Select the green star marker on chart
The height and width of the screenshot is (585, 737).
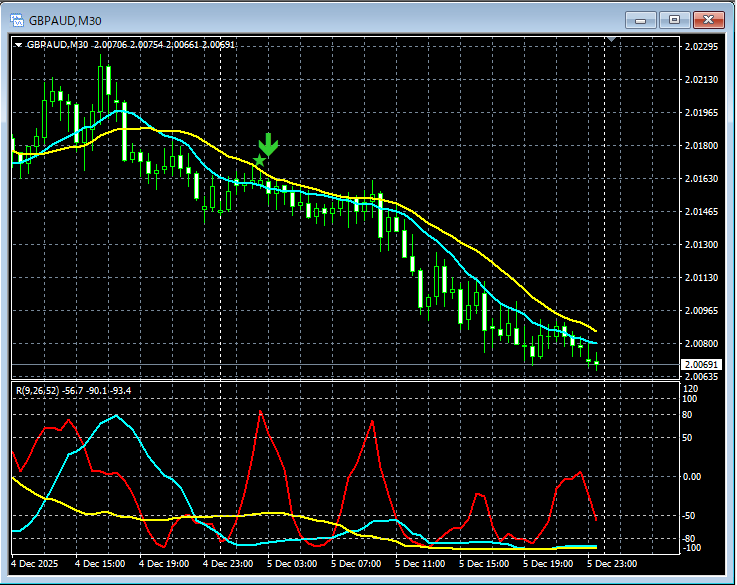coord(260,160)
